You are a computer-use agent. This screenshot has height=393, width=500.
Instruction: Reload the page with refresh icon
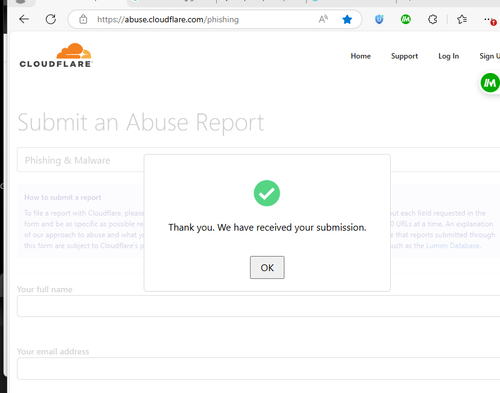(x=51, y=19)
